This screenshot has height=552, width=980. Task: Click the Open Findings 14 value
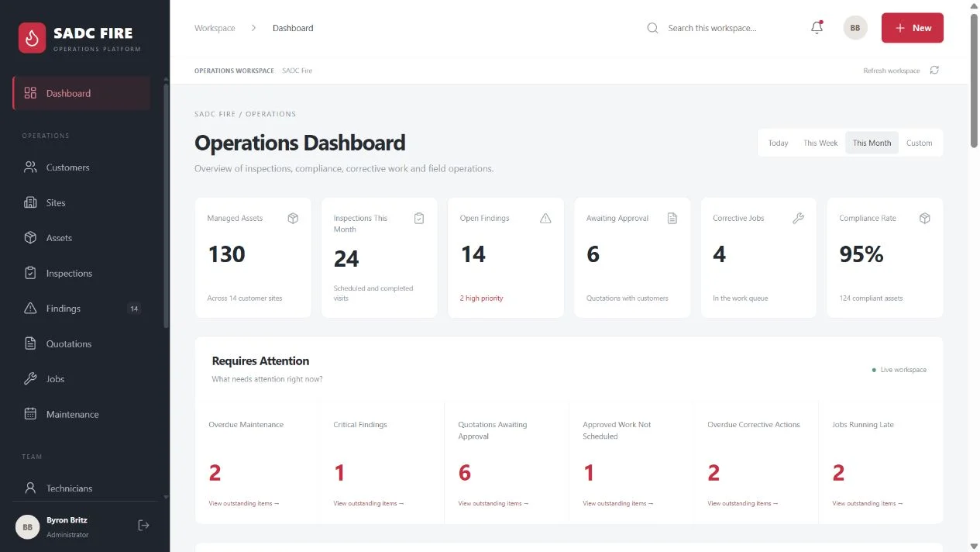[x=473, y=254]
